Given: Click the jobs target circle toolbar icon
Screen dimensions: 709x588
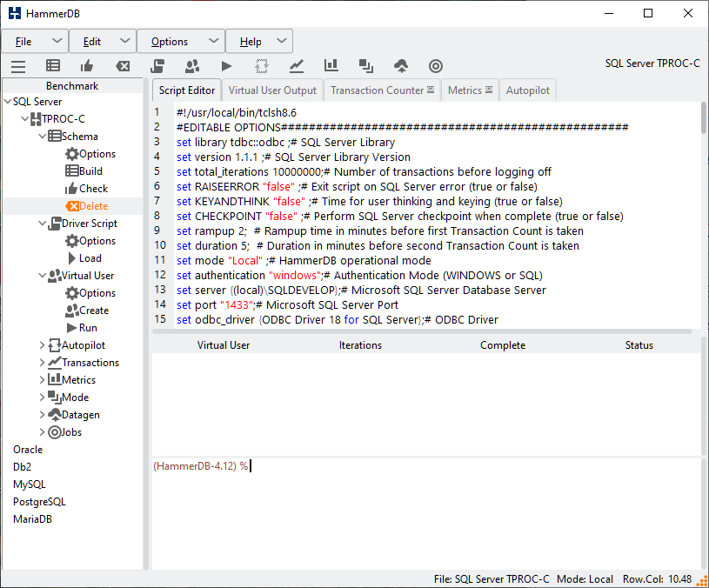Looking at the screenshot, I should point(436,66).
